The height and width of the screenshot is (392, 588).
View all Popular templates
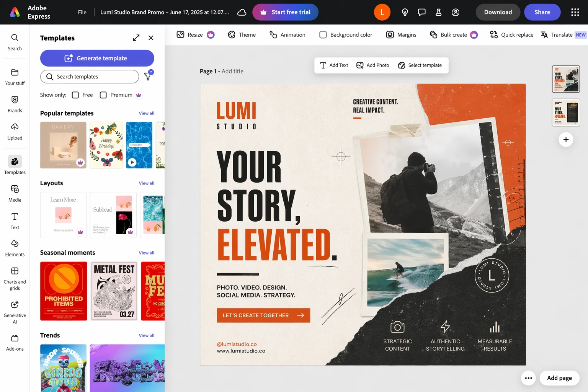146,113
